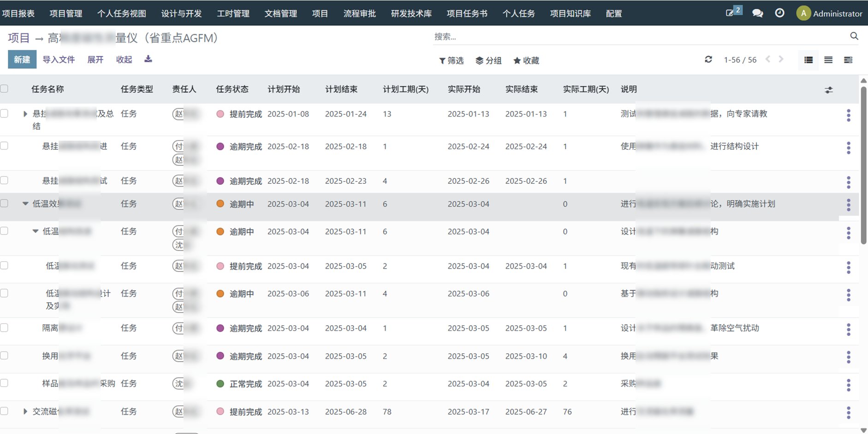Collapse the 低温 subtask with 付 and 沈
The height and width of the screenshot is (434, 868).
click(36, 231)
